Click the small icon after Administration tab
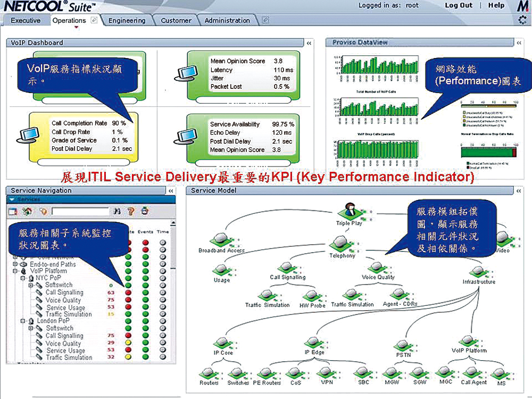 (265, 20)
